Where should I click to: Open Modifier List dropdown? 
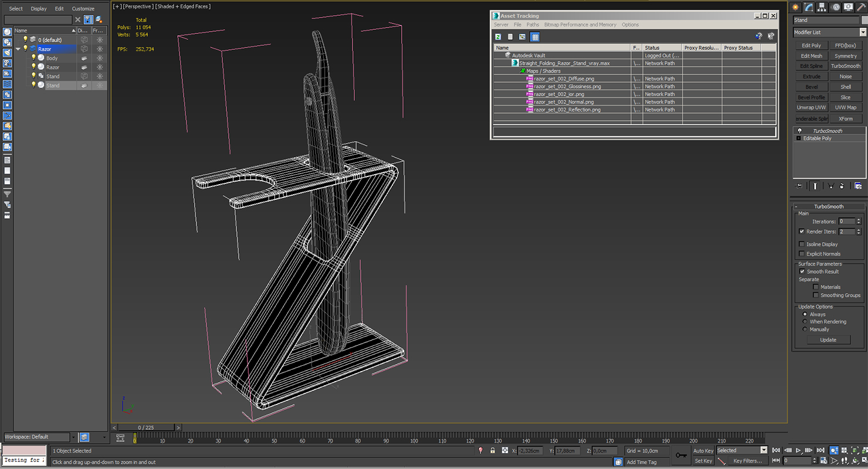829,32
